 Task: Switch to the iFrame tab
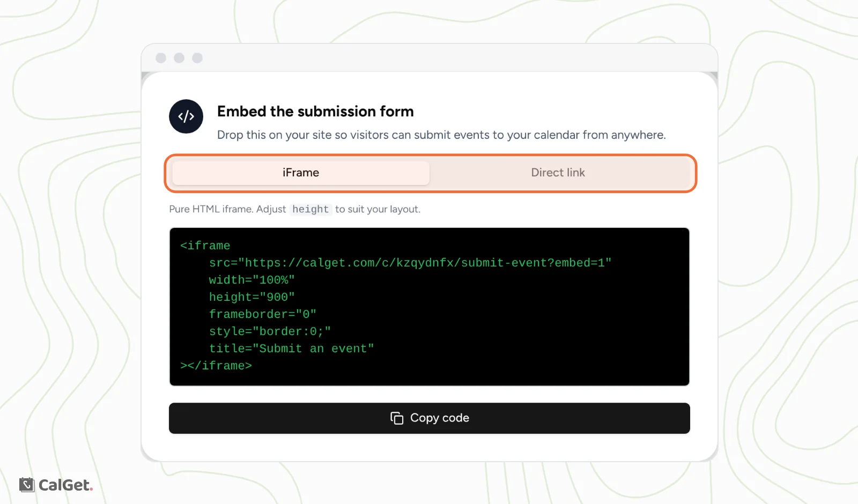coord(301,173)
